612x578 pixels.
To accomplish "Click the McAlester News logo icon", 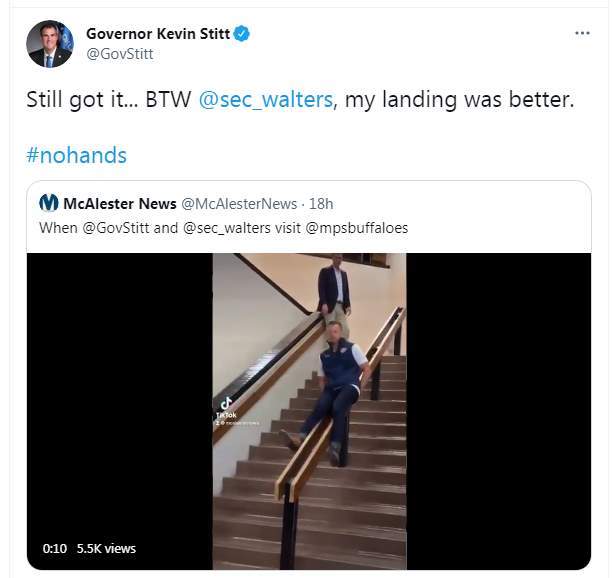I will pos(48,203).
